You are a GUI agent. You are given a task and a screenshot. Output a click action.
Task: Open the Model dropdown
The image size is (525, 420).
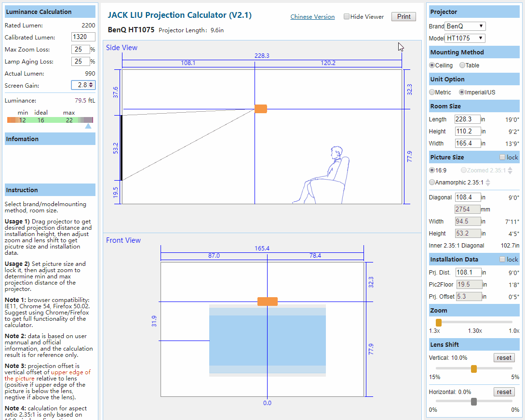coord(465,38)
